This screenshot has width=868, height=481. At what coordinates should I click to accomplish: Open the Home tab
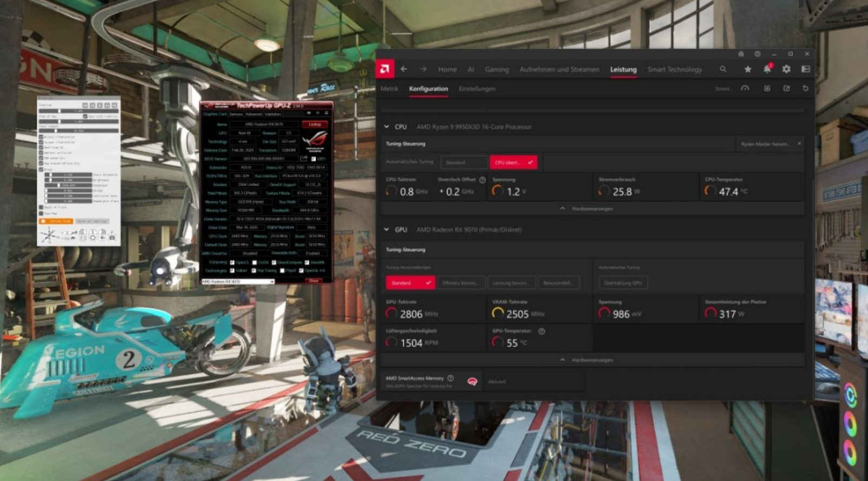click(447, 69)
